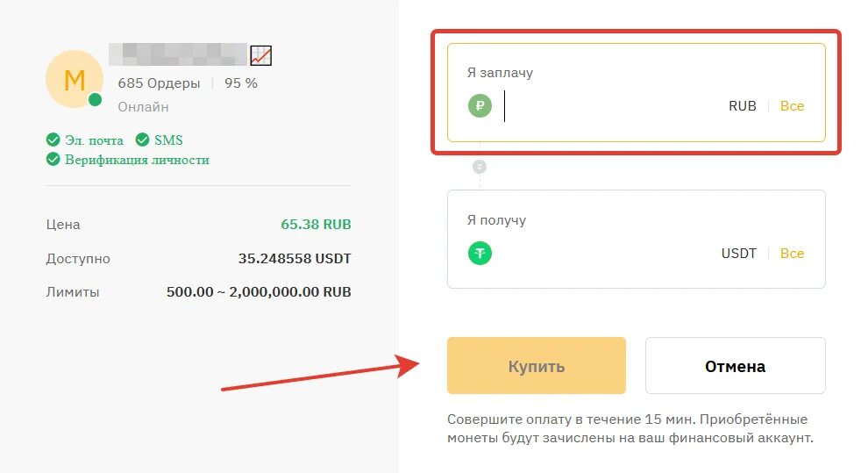Click the Эл. почта verification checkmark

coord(53,140)
